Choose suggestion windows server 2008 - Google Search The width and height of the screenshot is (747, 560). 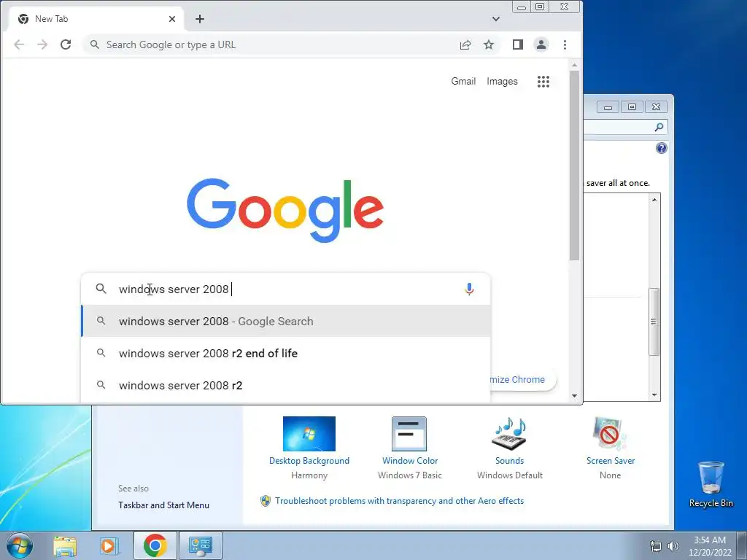(x=286, y=322)
